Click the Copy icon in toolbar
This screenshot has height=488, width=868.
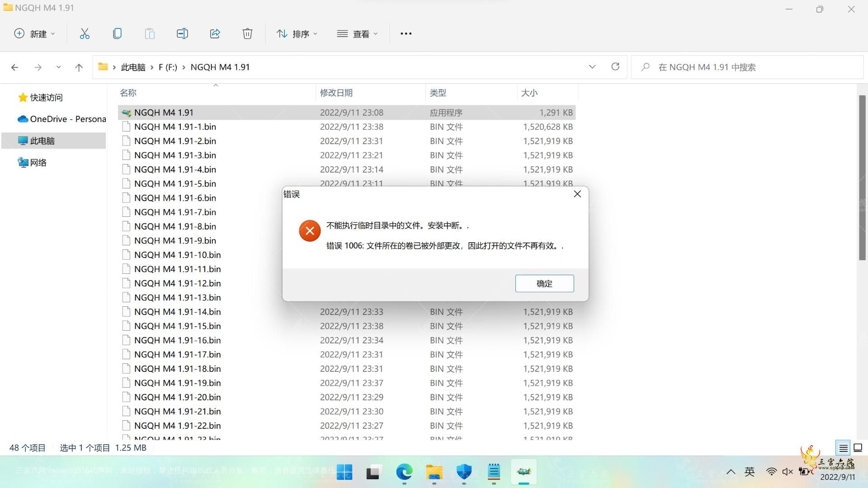(x=117, y=33)
